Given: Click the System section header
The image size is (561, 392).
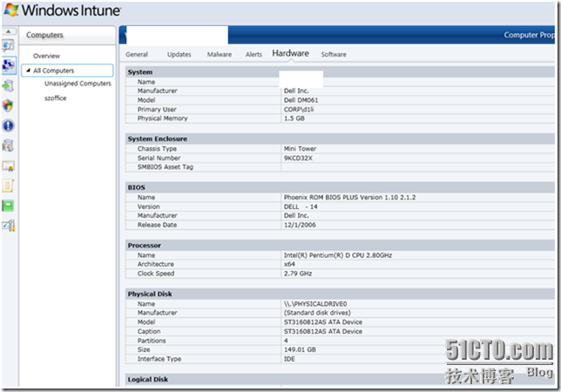Looking at the screenshot, I should 340,72.
